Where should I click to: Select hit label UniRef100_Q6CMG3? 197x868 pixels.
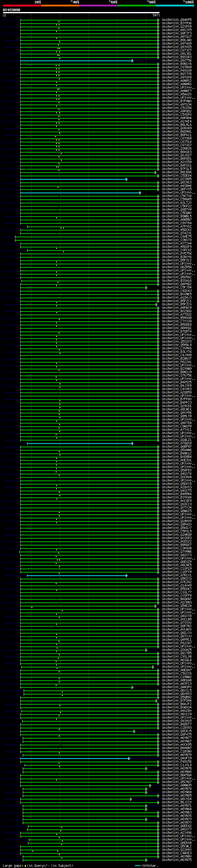click(177, 183)
